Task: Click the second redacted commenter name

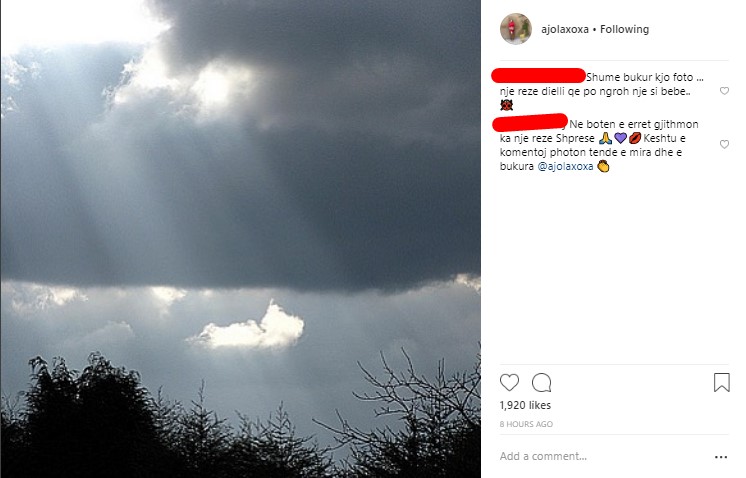Action: tap(531, 123)
